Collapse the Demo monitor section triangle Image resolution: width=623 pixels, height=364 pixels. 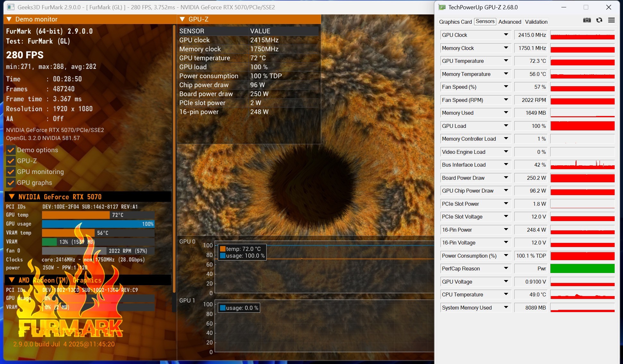click(9, 19)
